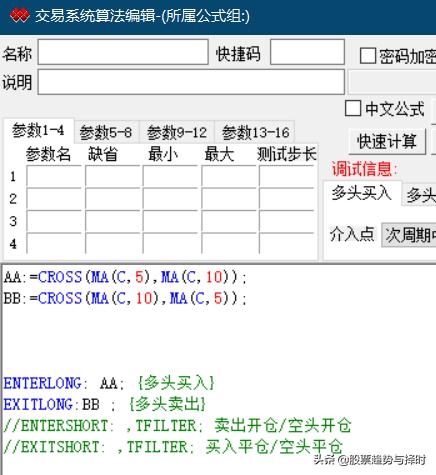Click the 快速计算 button
436x475 pixels.
pos(387,141)
